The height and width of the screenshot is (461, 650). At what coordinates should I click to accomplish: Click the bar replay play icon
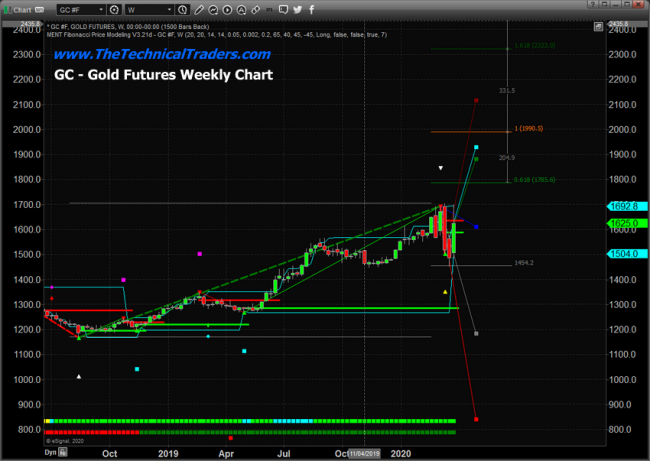227,10
